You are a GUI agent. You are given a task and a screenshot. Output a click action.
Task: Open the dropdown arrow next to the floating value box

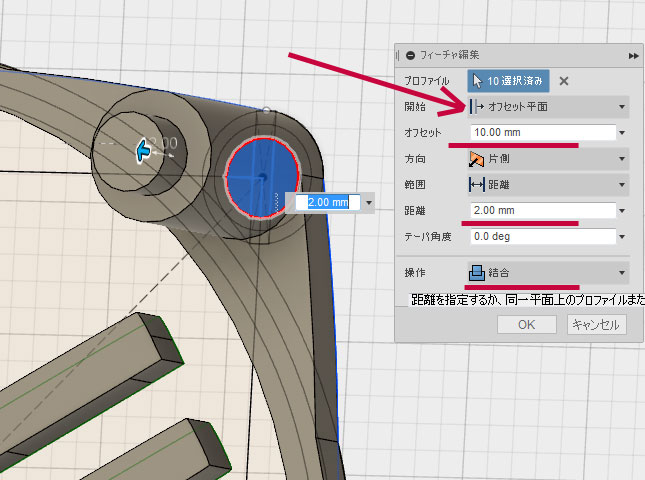[x=369, y=202]
